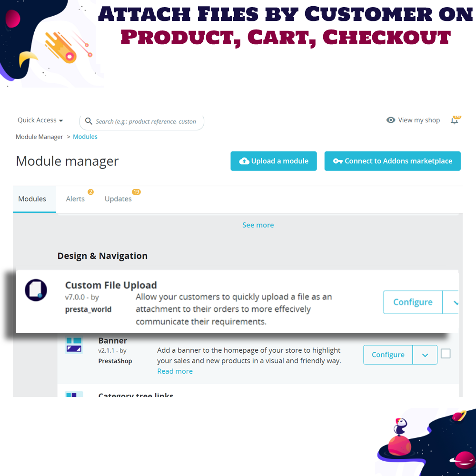This screenshot has width=476, height=476.
Task: Expand dropdown arrow beside Custom File Upload Configure
Action: point(451,302)
